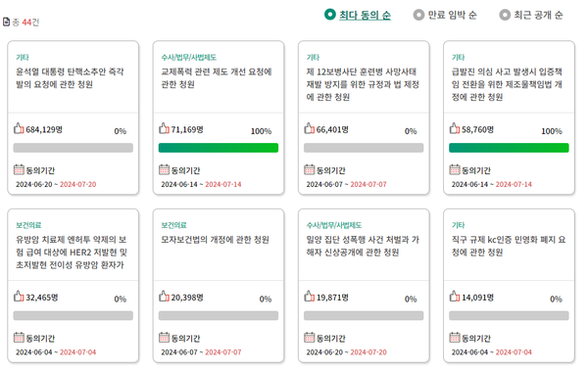This screenshot has width=588, height=370.
Task: Click the full green progress bar for 71,169명
Action: tap(219, 148)
